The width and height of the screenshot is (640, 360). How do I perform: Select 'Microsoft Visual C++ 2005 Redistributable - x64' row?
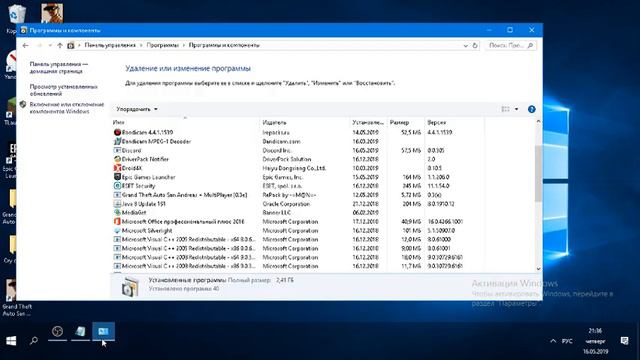pyautogui.click(x=298, y=240)
